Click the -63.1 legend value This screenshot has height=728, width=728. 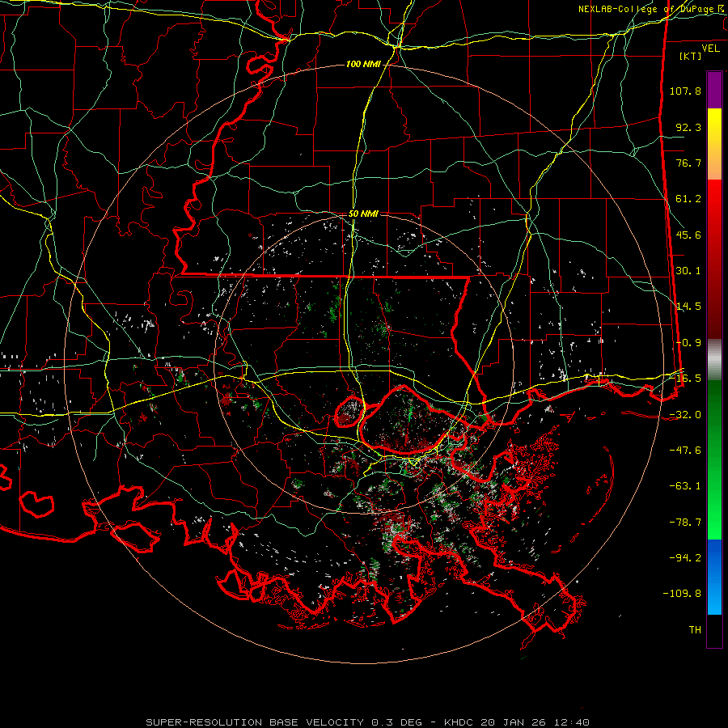point(685,486)
